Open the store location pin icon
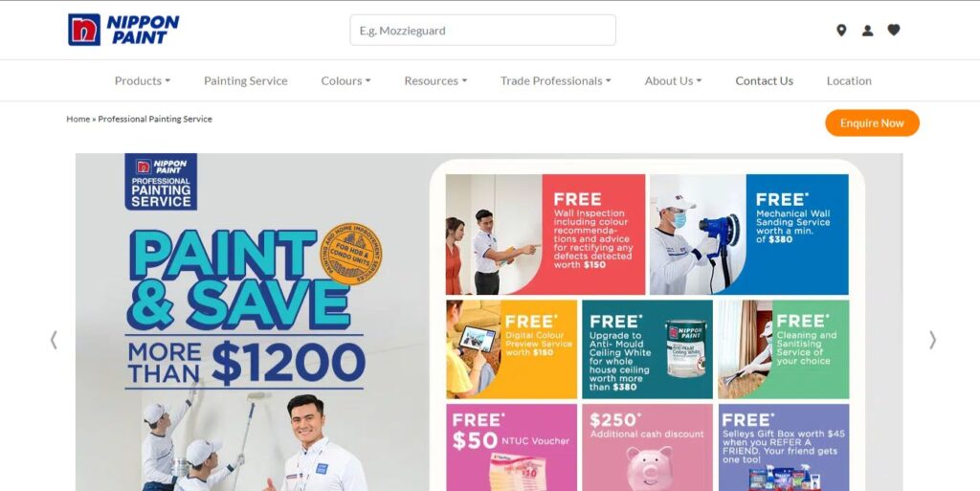This screenshot has width=980, height=491. pos(841,30)
